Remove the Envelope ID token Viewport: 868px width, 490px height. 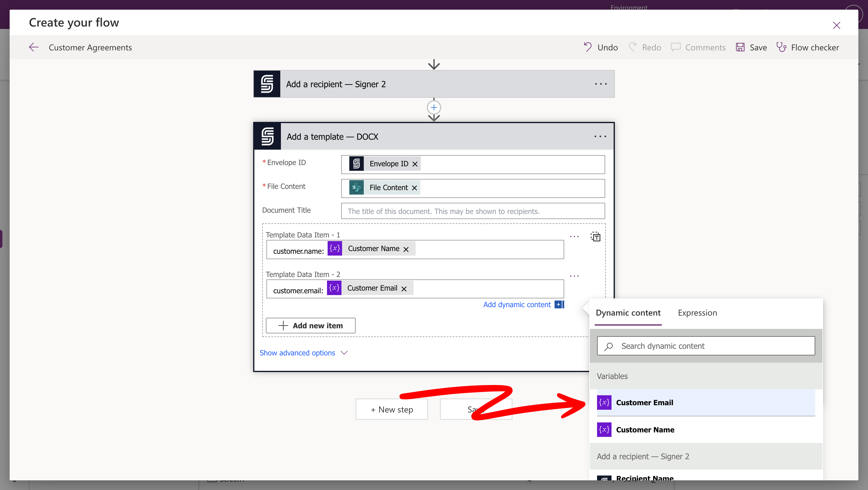(x=415, y=164)
